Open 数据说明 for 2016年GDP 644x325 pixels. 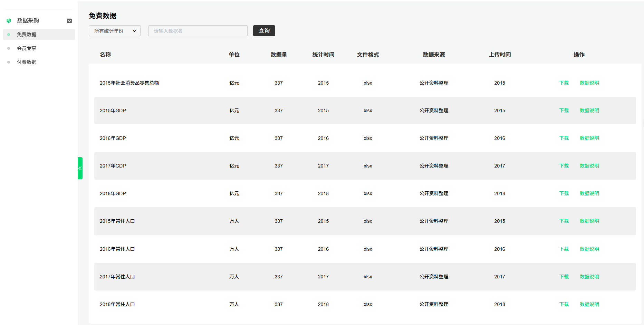(x=589, y=138)
